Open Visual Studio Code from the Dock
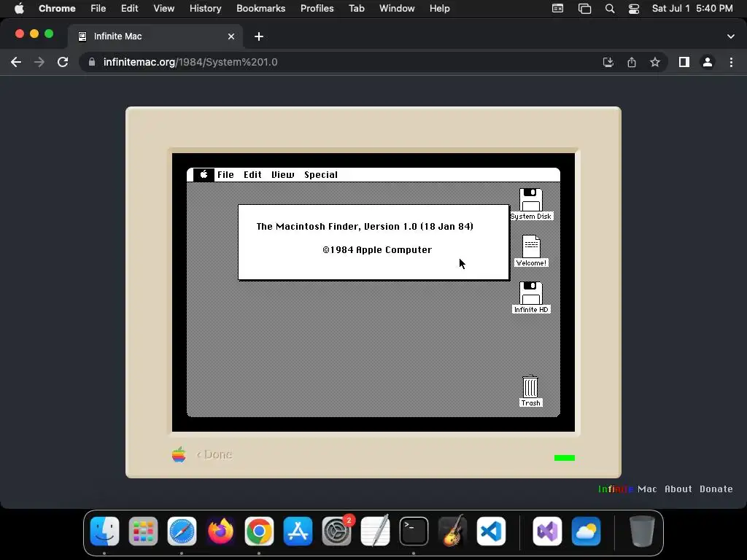This screenshot has height=560, width=747. [491, 531]
